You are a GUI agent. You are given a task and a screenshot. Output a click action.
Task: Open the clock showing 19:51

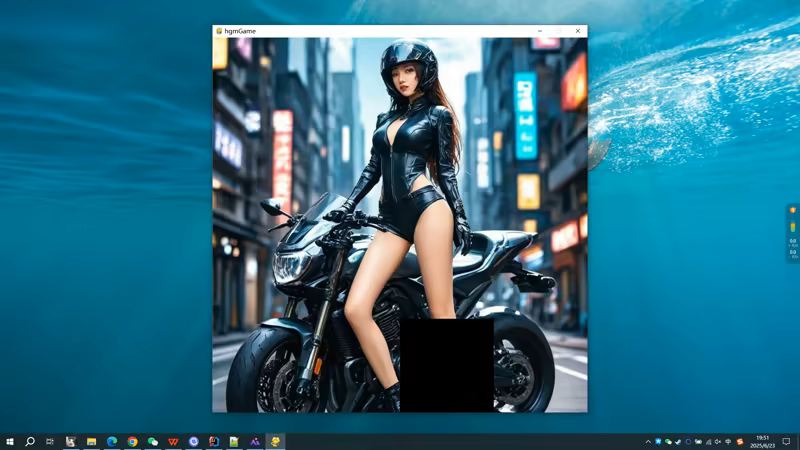(762, 441)
